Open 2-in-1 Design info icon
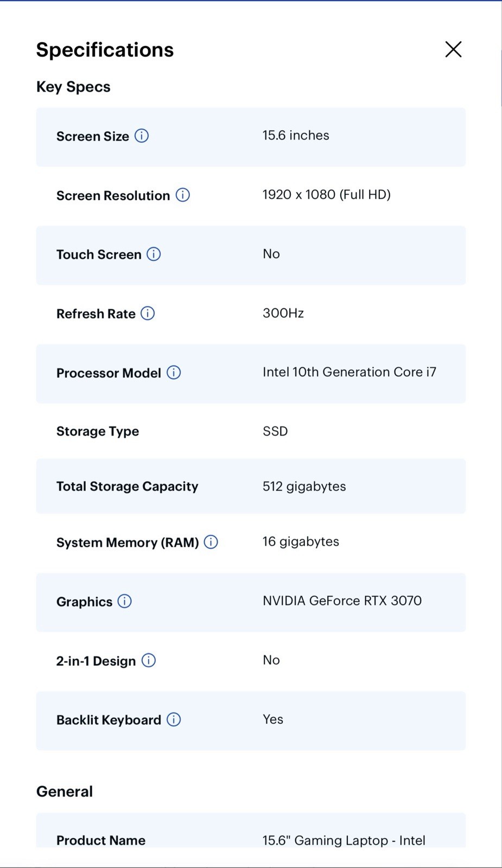The height and width of the screenshot is (868, 502). click(149, 660)
